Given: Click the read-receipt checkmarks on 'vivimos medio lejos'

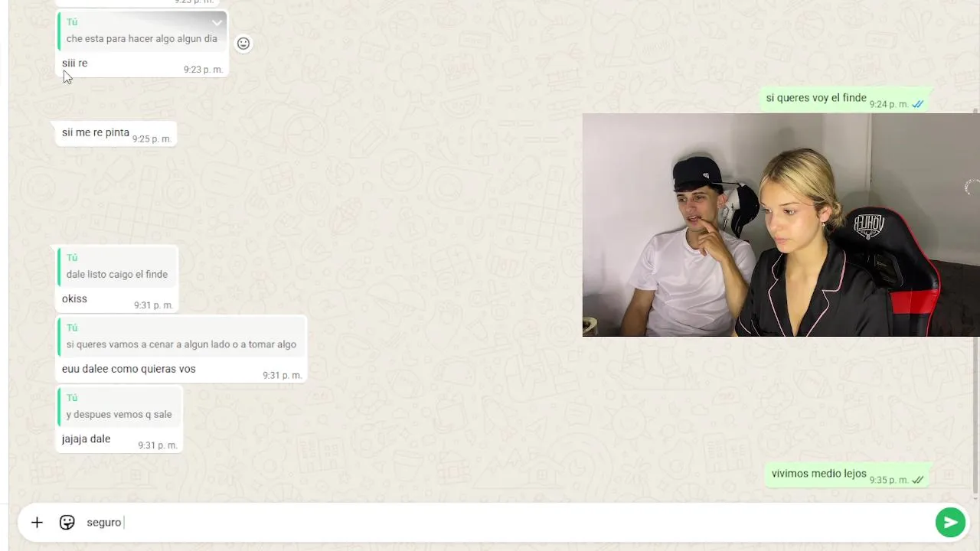Looking at the screenshot, I should (x=918, y=480).
